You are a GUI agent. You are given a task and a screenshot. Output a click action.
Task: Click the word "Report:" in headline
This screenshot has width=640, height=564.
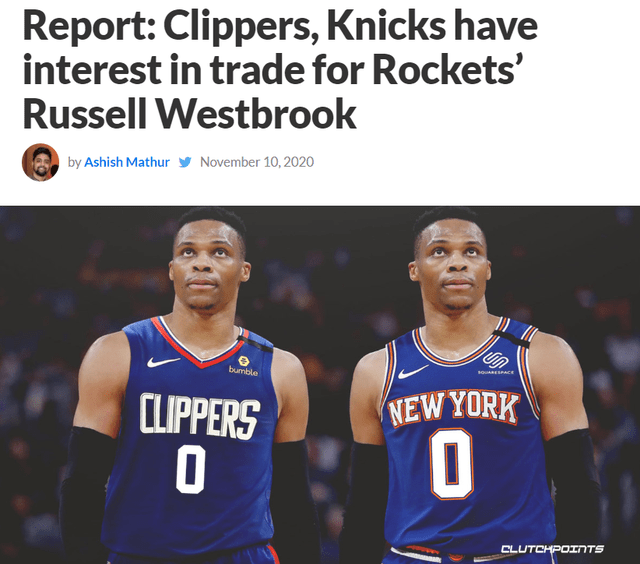(x=89, y=27)
